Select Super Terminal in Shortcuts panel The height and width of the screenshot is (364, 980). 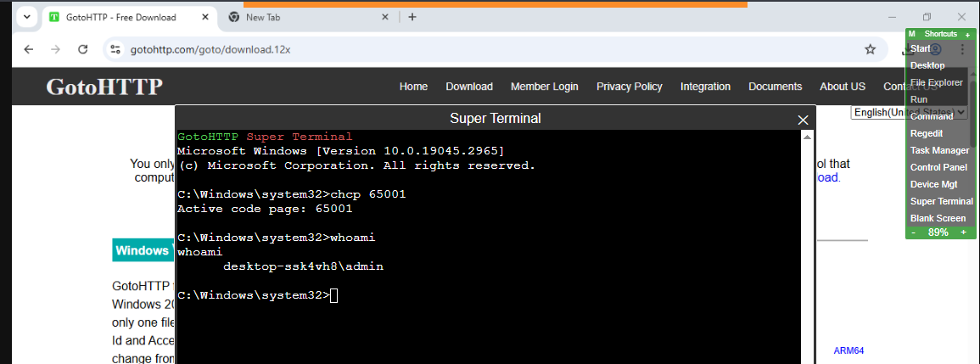coord(941,201)
